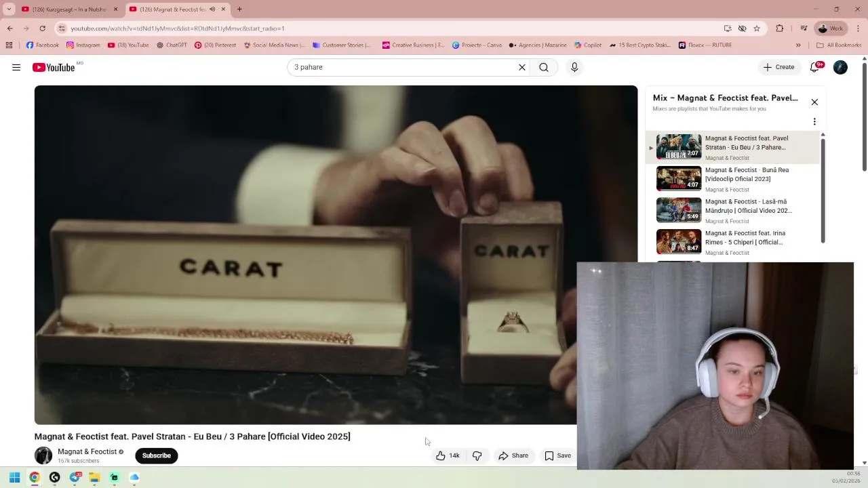
Task: Save the video to a playlist
Action: 558,455
